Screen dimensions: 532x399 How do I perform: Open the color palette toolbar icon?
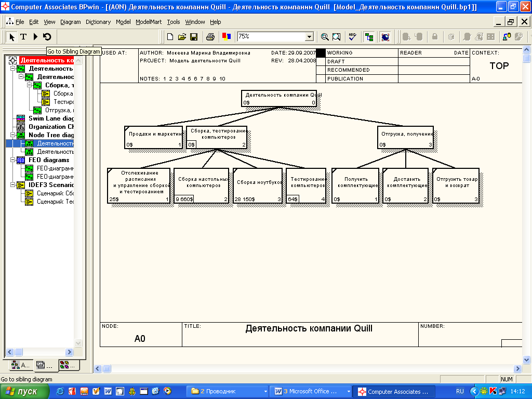pos(227,37)
